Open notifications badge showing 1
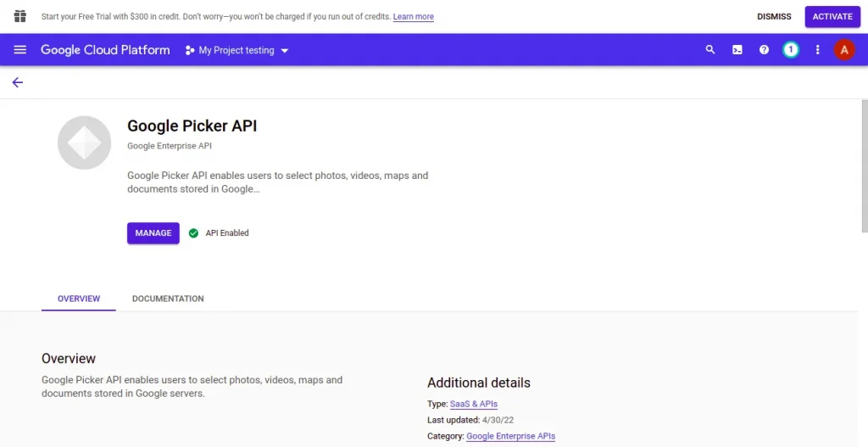 [x=791, y=50]
